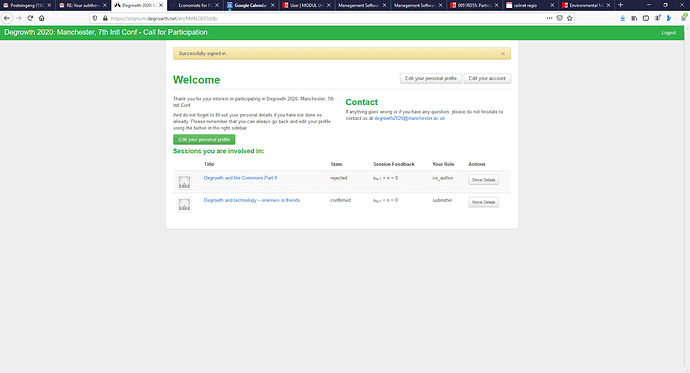Bookmark this page with the star icon

point(570,18)
